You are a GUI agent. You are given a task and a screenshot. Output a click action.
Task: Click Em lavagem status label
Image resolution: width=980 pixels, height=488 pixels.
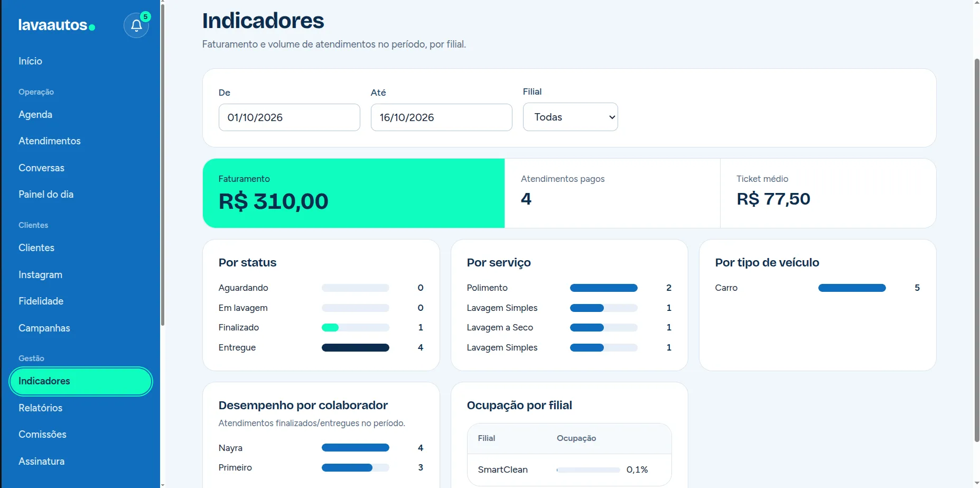click(x=243, y=308)
